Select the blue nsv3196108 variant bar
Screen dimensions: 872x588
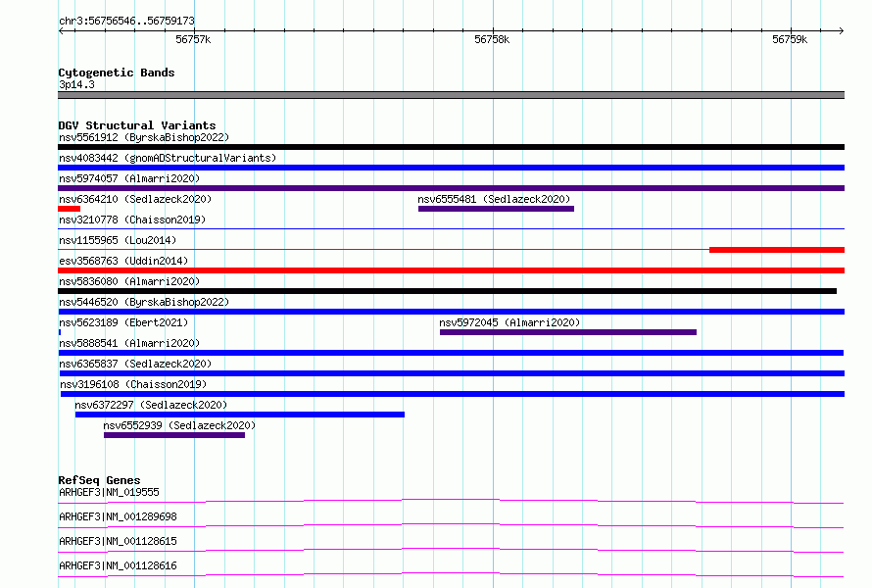[x=453, y=394]
